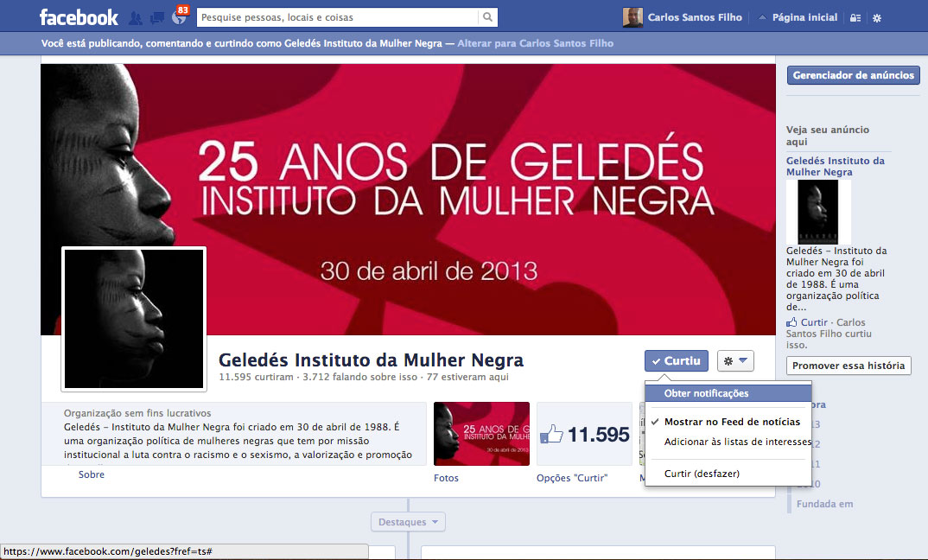Select Curtir (desfazer) option
The height and width of the screenshot is (560, 928).
click(x=728, y=474)
